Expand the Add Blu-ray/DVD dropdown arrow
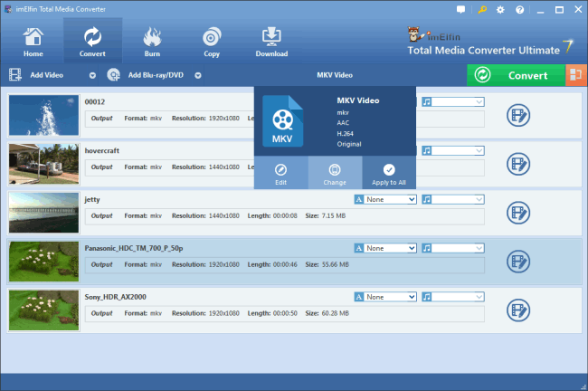Image resolution: width=588 pixels, height=391 pixels. pyautogui.click(x=198, y=75)
